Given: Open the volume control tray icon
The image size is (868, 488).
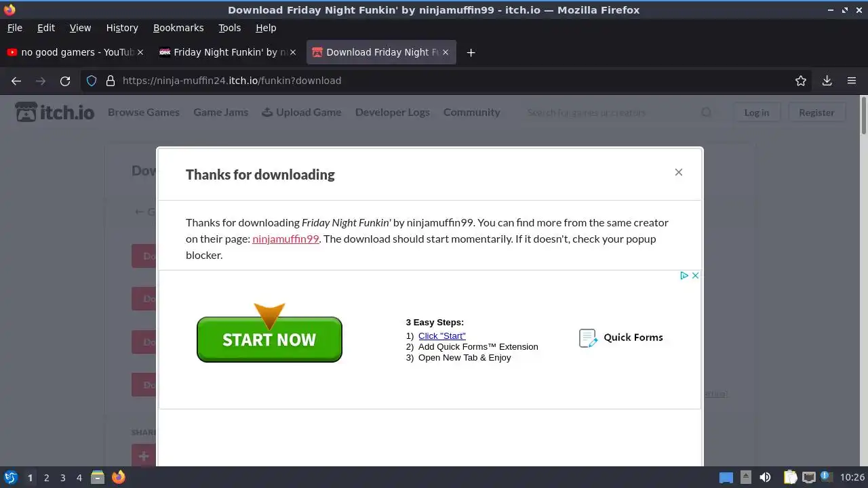Looking at the screenshot, I should [x=765, y=477].
